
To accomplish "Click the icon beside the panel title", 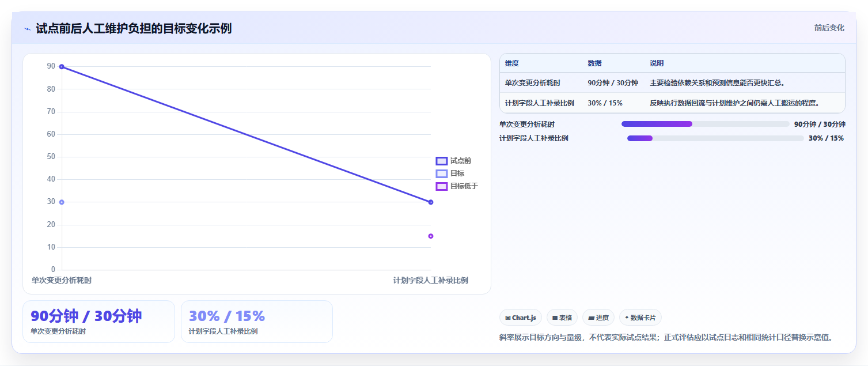I will coord(27,29).
